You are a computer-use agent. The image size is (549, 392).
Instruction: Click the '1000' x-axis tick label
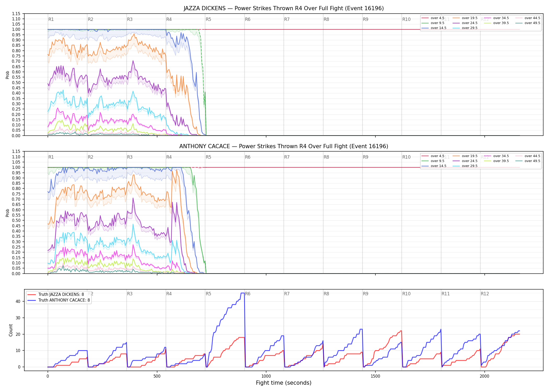coord(266,376)
